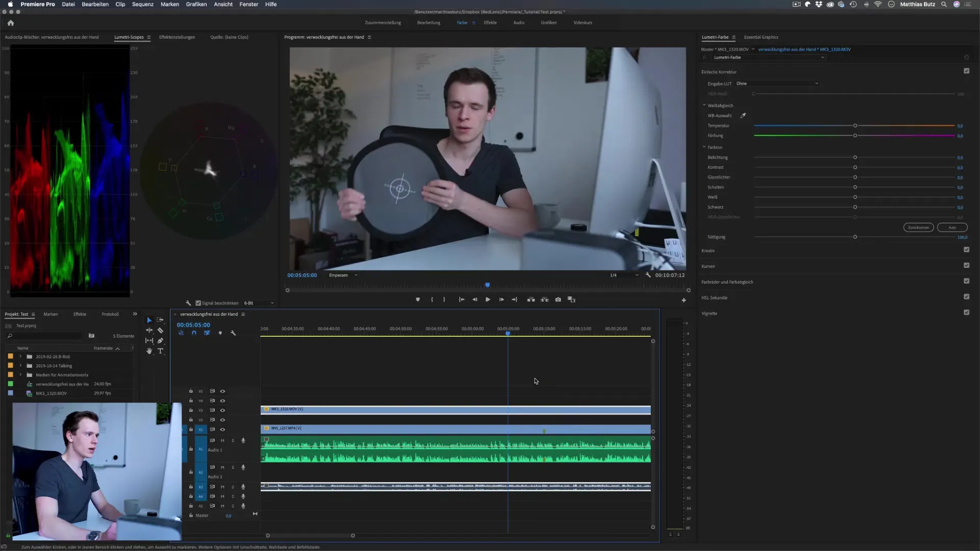980x551 pixels.
Task: Select the Hand tool
Action: pyautogui.click(x=149, y=351)
